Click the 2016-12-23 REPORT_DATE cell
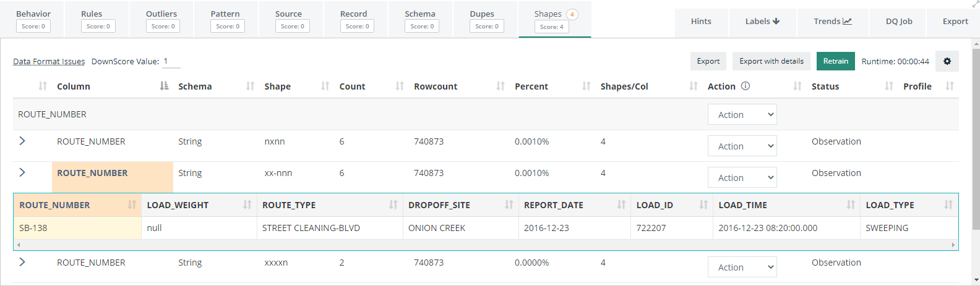Viewport: 980px width, 286px height. [x=575, y=228]
